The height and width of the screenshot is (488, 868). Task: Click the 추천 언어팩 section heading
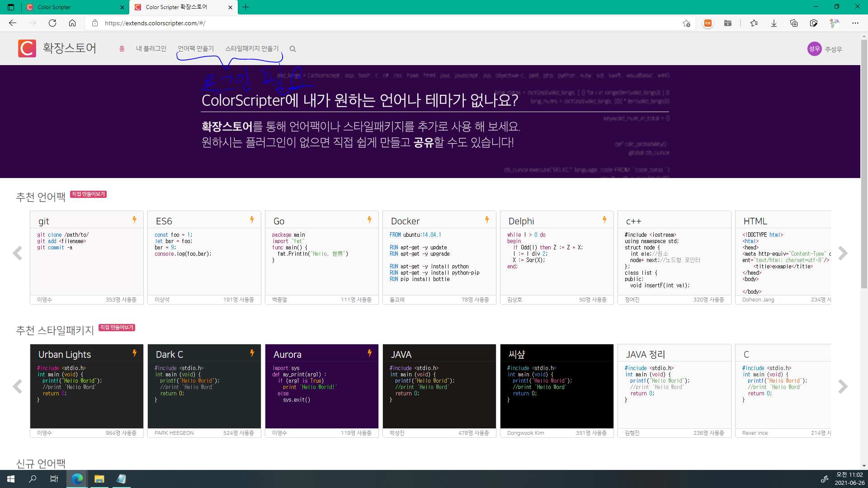pos(41,197)
